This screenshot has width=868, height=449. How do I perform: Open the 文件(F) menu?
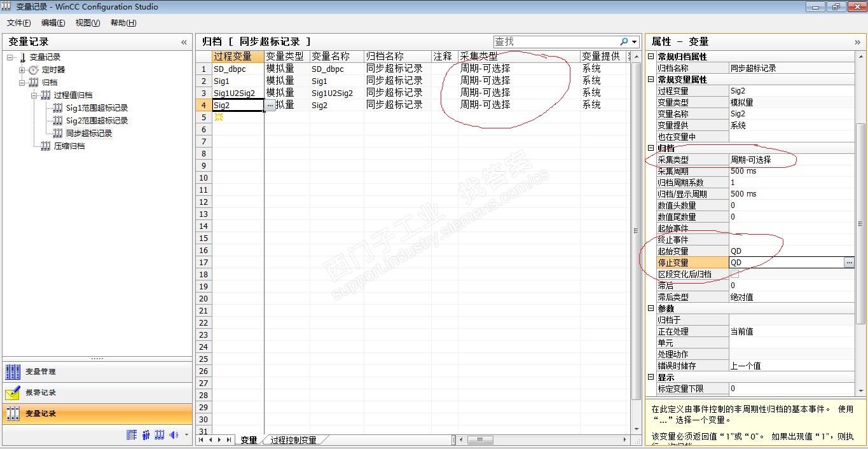(x=18, y=23)
